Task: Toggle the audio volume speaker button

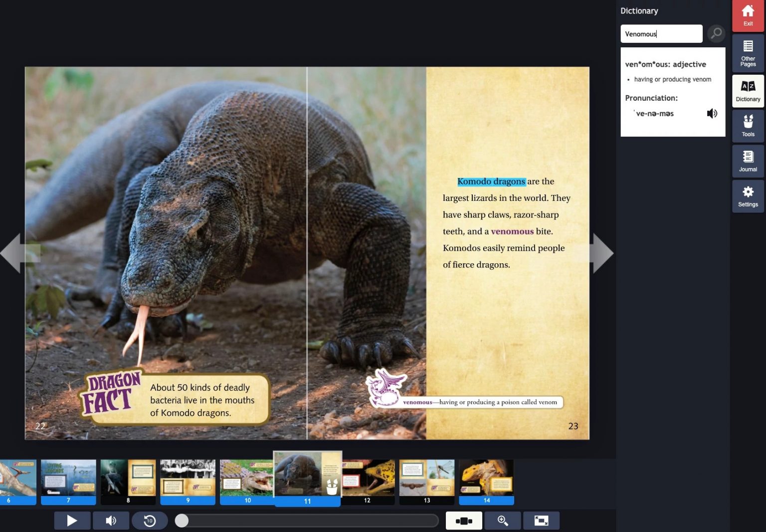Action: (x=111, y=521)
